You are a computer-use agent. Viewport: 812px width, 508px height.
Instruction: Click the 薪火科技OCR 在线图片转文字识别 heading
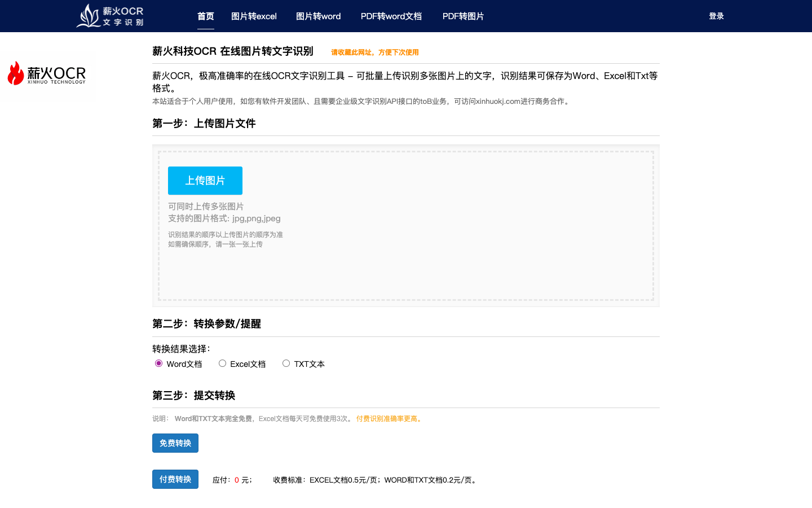(232, 51)
